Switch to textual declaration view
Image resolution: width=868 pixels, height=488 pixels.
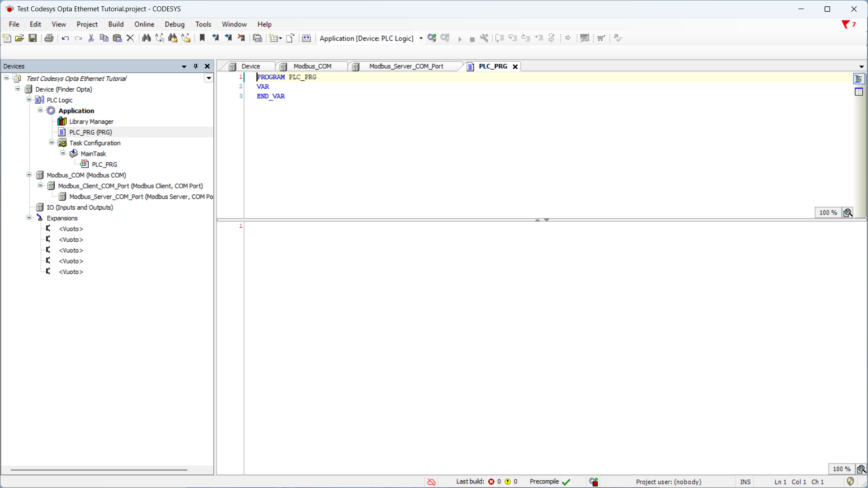pos(859,79)
